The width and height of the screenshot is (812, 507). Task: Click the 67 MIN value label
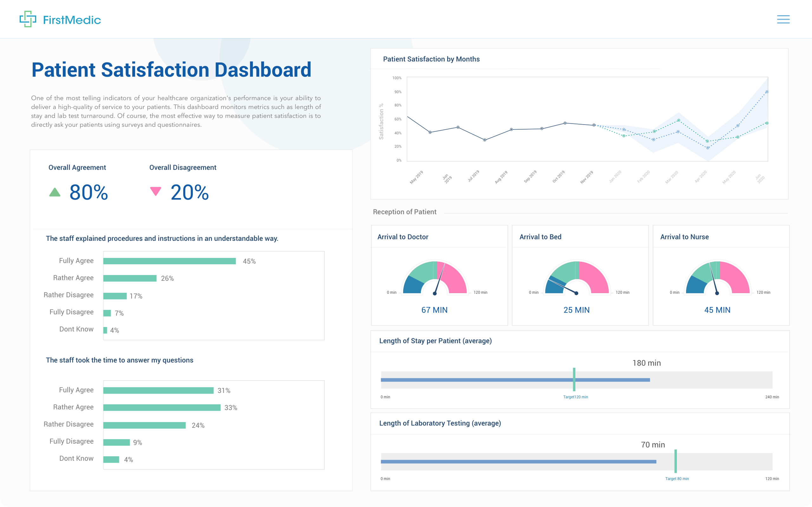(434, 310)
